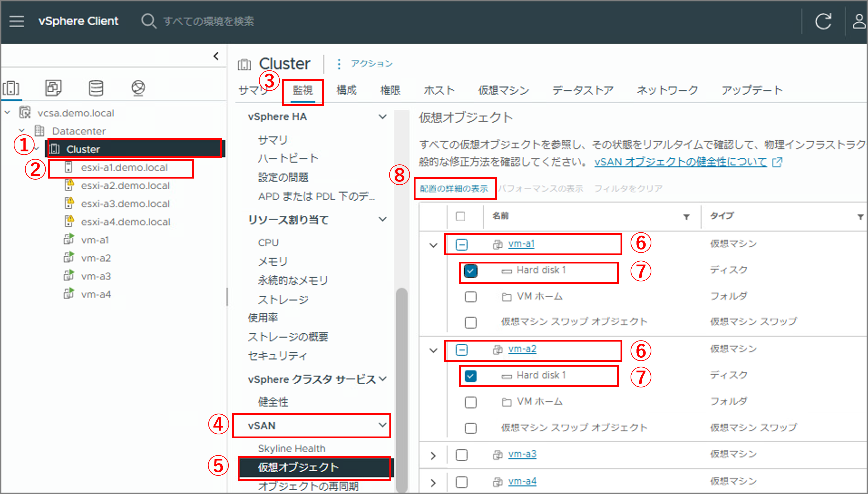
Task: Filter the Name column
Action: pos(686,217)
